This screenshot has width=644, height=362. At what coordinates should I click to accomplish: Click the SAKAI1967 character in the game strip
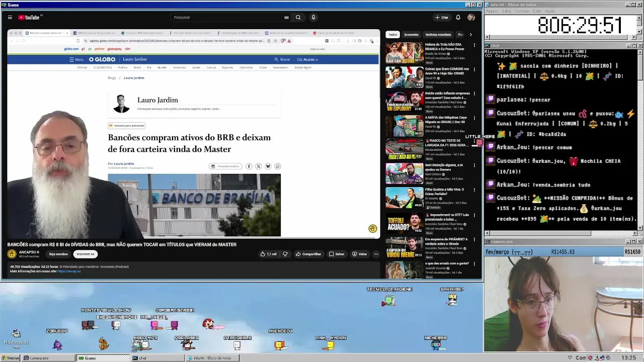[452, 299]
